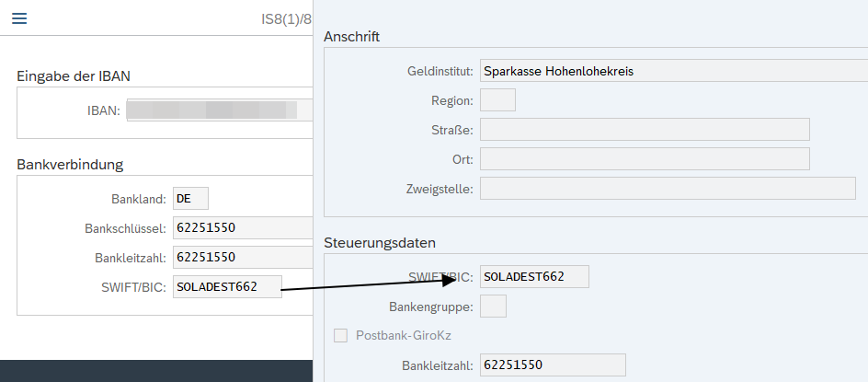This screenshot has height=382, width=868.
Task: Select the Bankland field containing DE
Action: (190, 198)
